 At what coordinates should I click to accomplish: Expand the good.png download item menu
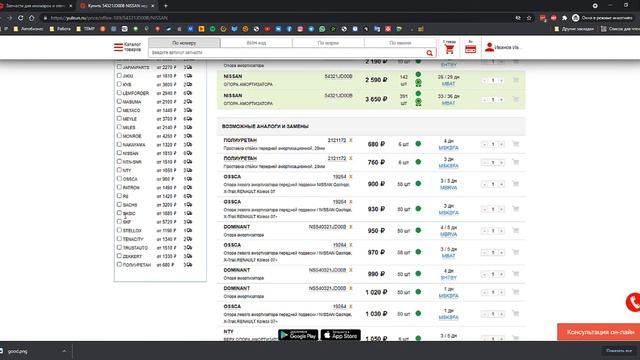64,351
